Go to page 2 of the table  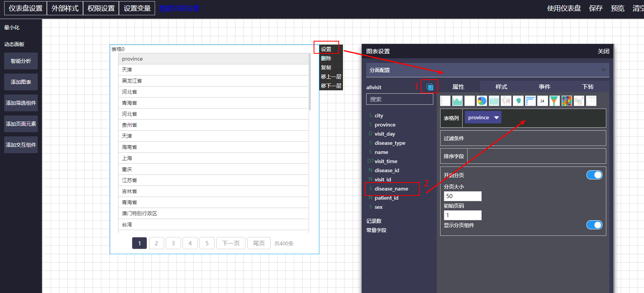(x=156, y=243)
